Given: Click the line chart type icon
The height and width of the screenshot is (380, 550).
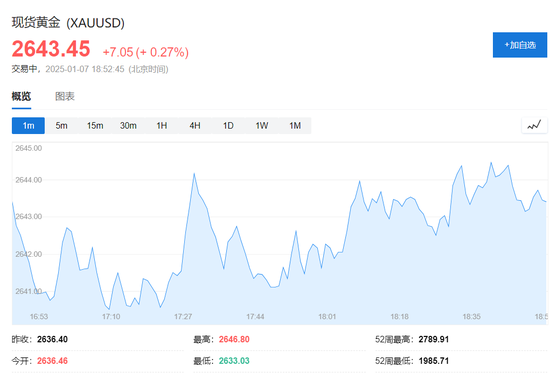Looking at the screenshot, I should click(534, 125).
